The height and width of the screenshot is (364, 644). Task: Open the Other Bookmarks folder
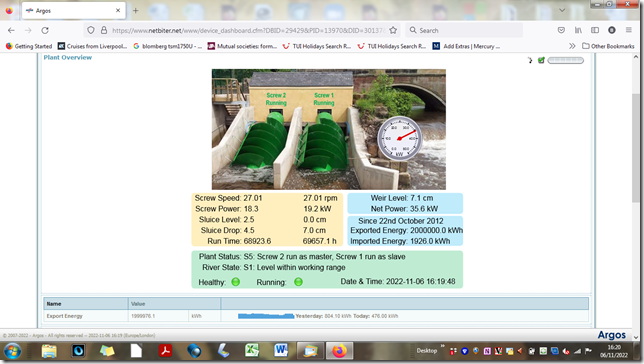(x=608, y=46)
